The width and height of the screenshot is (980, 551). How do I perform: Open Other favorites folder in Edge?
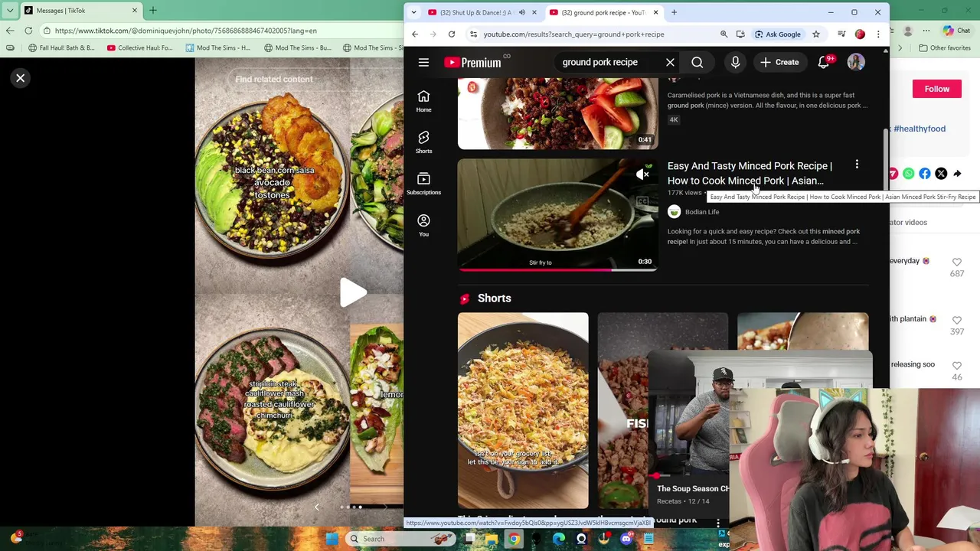tap(944, 48)
